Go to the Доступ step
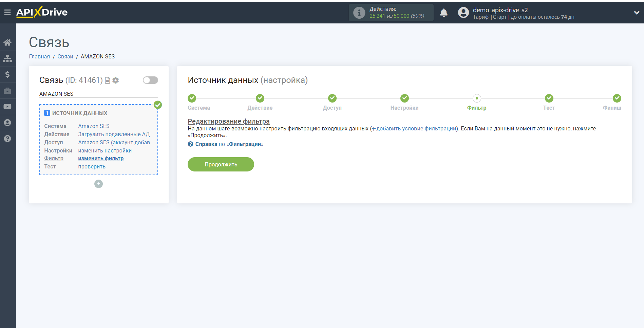Screen dimensions: 644x328 332,98
